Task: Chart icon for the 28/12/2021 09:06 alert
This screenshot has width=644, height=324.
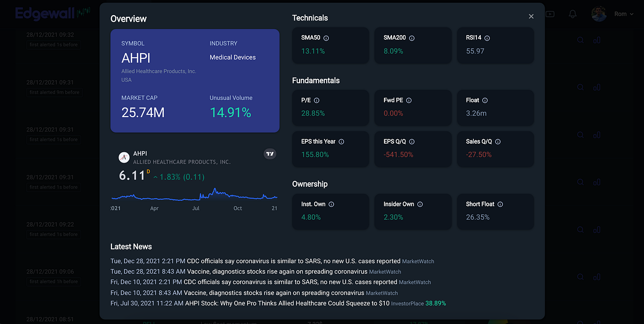Action: click(x=597, y=277)
